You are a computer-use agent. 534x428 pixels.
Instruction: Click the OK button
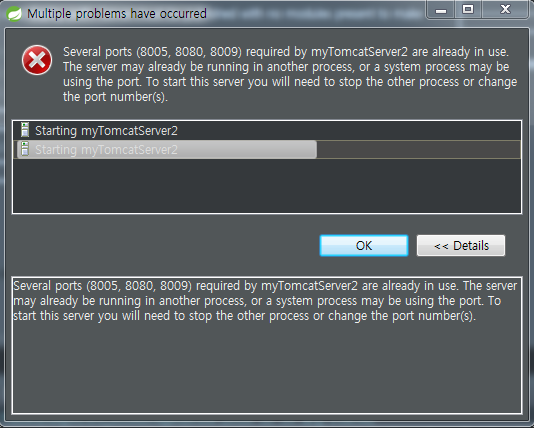364,245
